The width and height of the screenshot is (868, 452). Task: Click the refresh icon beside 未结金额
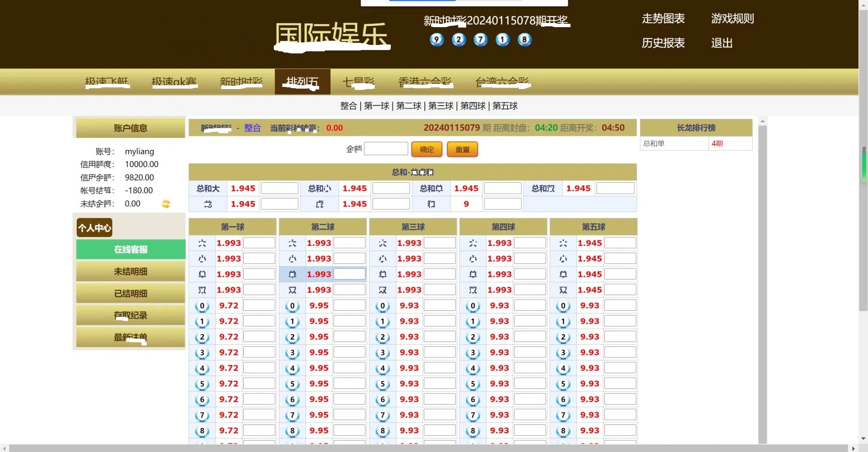(166, 204)
